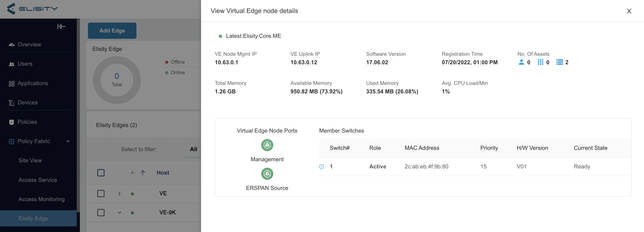Collapse the VE-9K row chevron
Viewport: 644px width, 232px height.
click(x=119, y=213)
